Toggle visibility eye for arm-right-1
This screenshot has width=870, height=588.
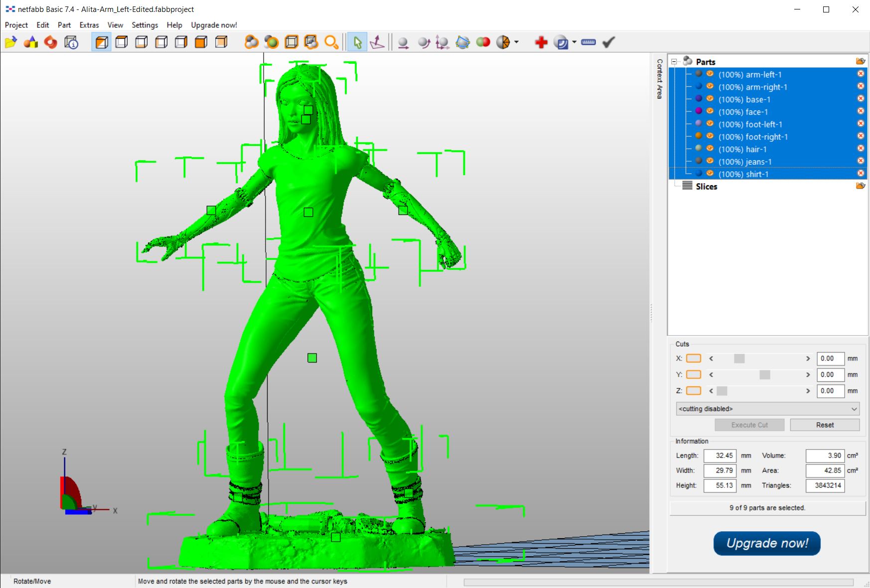tap(710, 86)
